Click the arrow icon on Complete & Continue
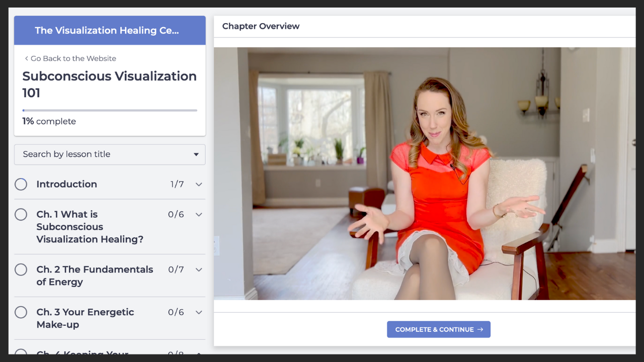The image size is (644, 362). click(x=480, y=330)
